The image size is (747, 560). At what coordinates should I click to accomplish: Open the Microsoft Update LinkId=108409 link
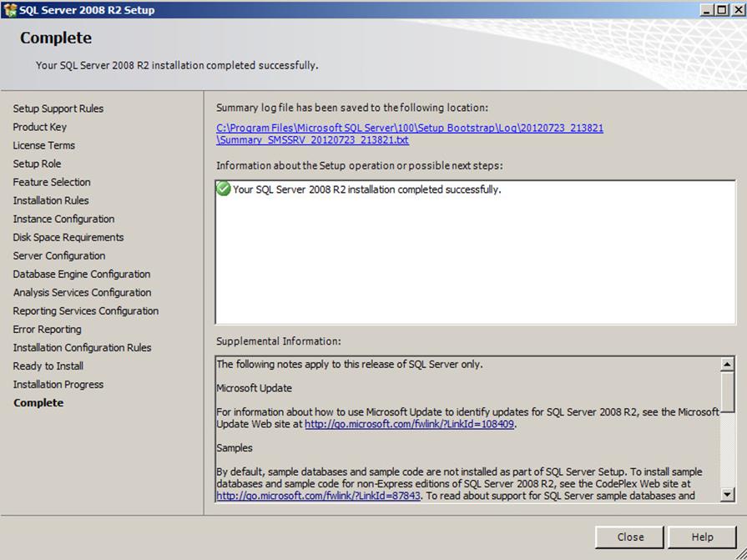pyautogui.click(x=410, y=424)
